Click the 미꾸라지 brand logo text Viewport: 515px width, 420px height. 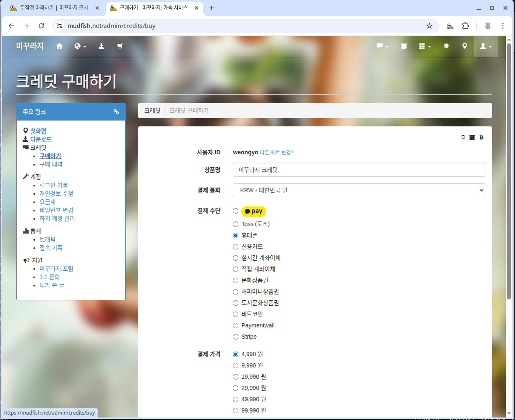[x=30, y=46]
